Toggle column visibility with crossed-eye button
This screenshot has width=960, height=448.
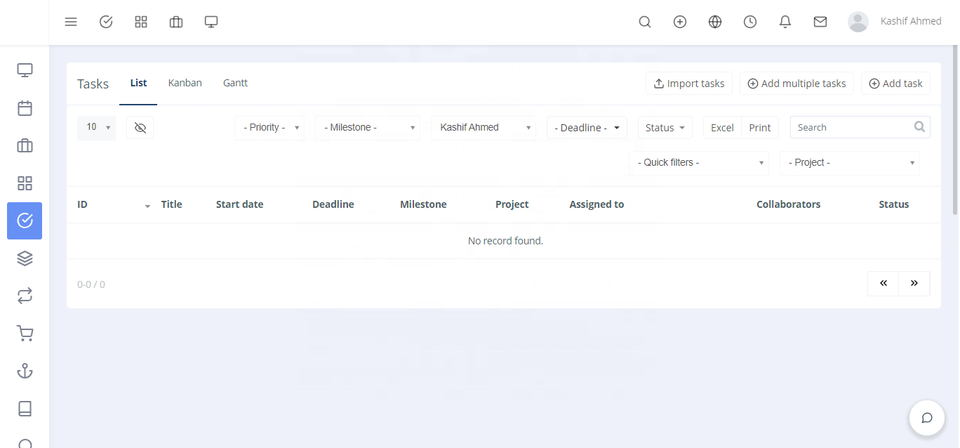click(140, 128)
